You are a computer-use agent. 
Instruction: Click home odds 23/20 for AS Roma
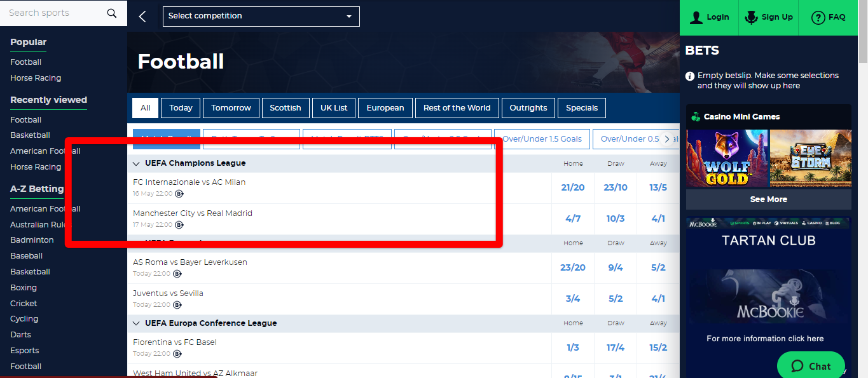573,268
